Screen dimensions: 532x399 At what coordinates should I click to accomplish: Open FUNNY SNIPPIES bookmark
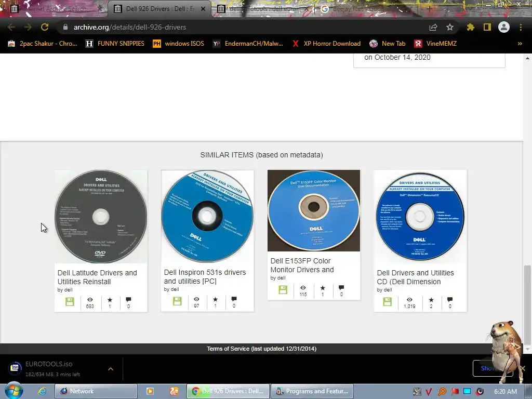(x=115, y=44)
